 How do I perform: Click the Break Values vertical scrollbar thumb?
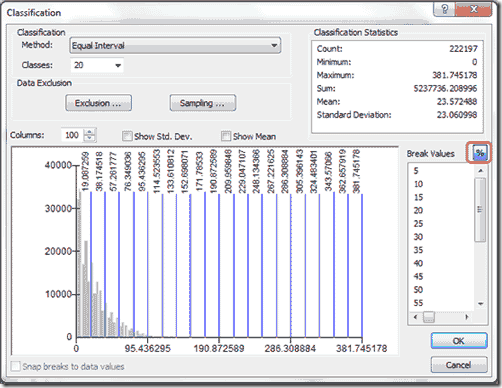coord(480,210)
